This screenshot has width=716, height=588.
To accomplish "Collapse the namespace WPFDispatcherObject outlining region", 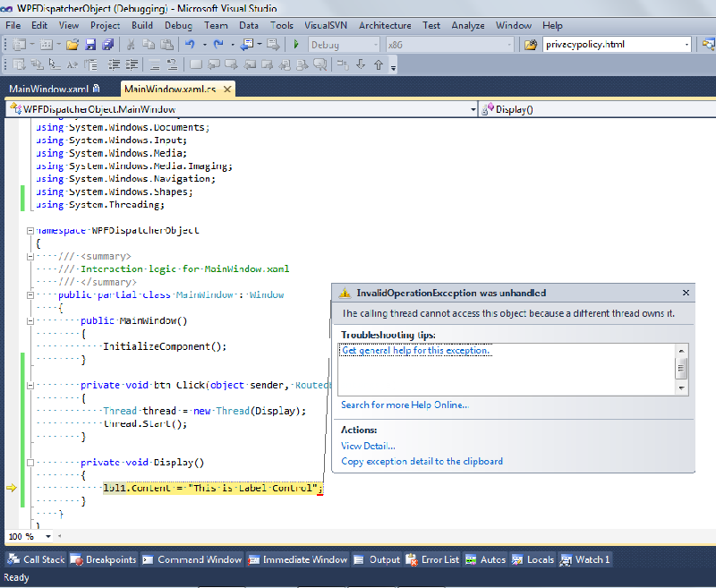I will click(30, 231).
